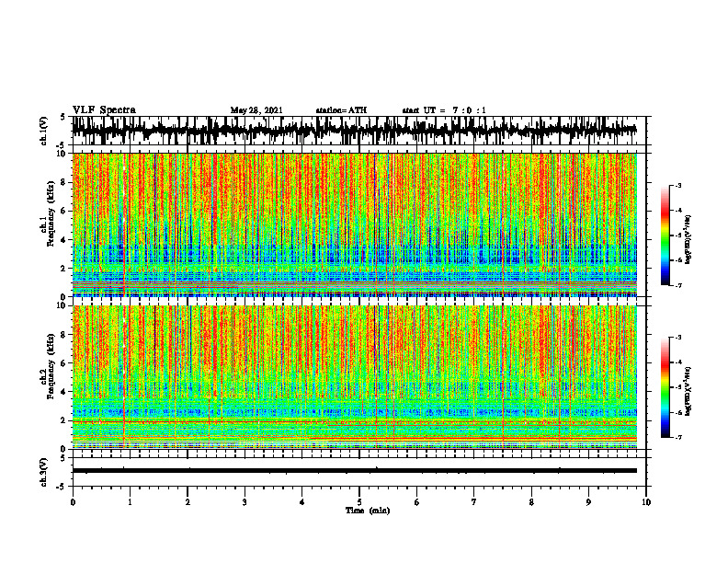Click the "-7" tick on ch.1 color bar

coord(678,285)
